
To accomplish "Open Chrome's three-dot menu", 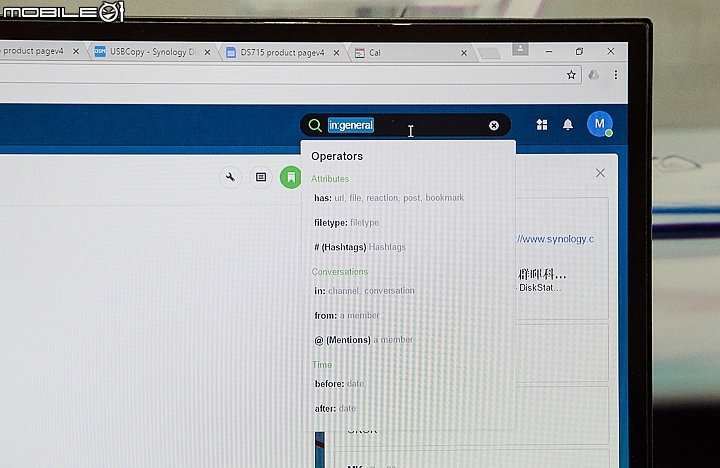I will pos(616,75).
